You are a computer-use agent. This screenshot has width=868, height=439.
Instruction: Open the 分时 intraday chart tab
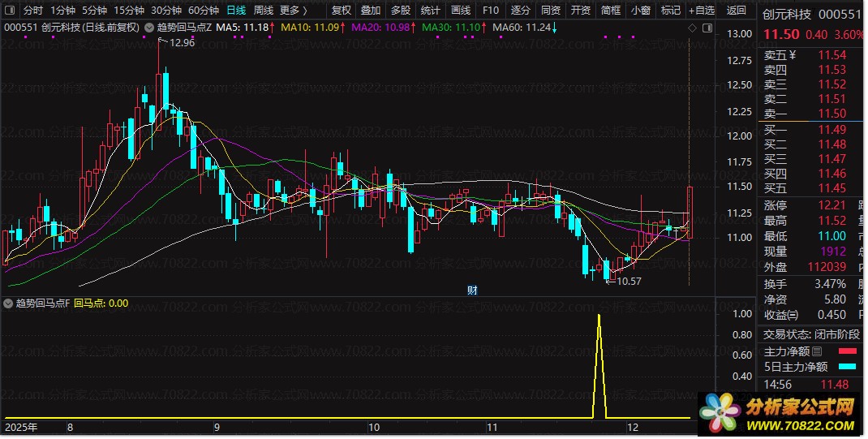pyautogui.click(x=32, y=10)
